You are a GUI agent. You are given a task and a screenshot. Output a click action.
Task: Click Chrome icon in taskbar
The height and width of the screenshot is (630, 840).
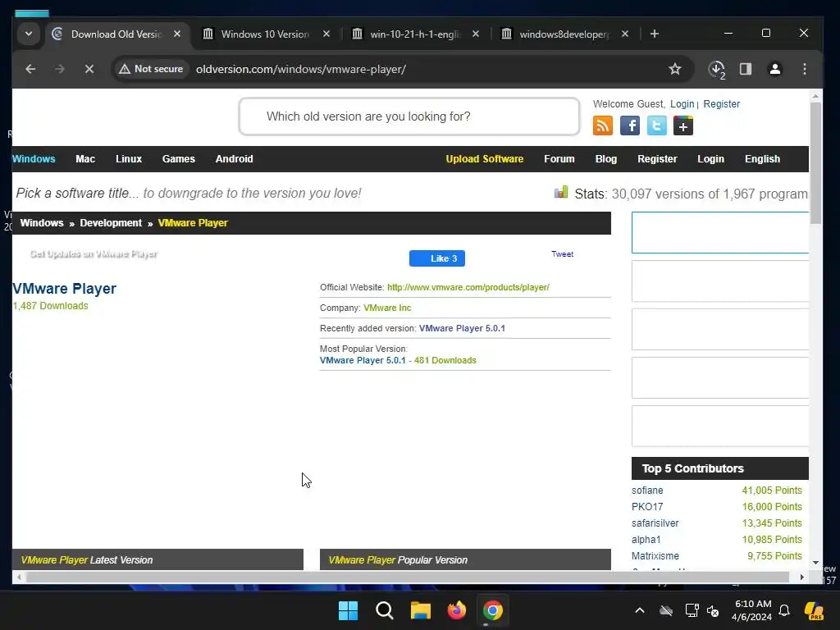(493, 610)
